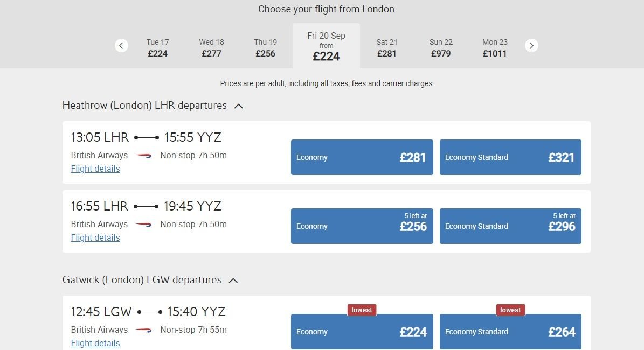Viewport: 644px width, 350px height.
Task: Choose the Sat 21 date tab
Action: tap(387, 47)
